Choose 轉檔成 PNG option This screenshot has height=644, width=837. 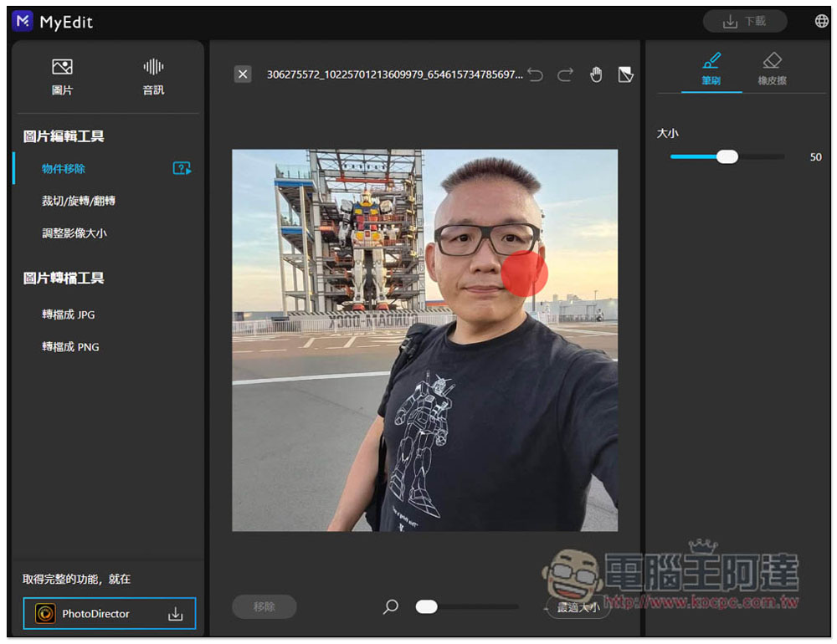[70, 346]
